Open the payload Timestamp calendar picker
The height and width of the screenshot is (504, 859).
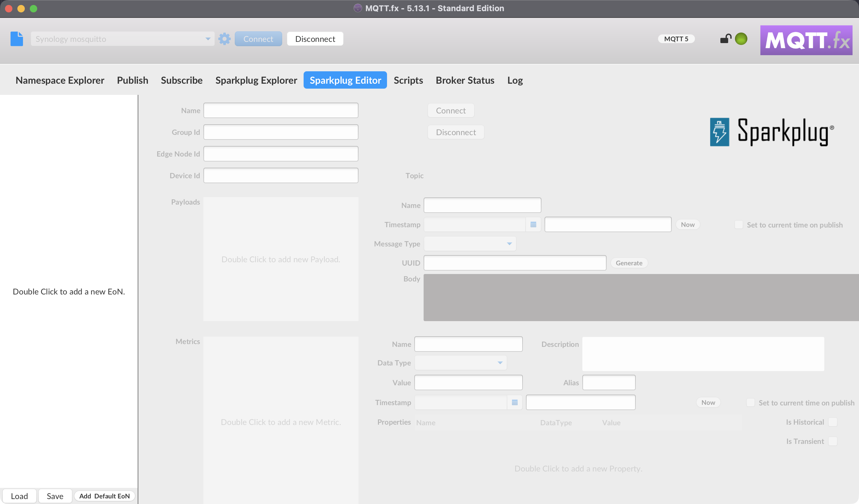533,224
